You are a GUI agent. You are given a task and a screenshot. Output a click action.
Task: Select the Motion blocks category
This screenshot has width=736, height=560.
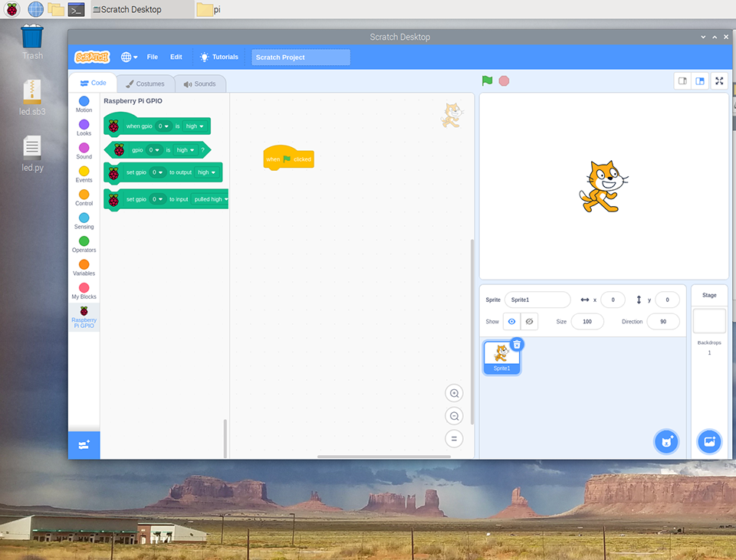(x=84, y=105)
